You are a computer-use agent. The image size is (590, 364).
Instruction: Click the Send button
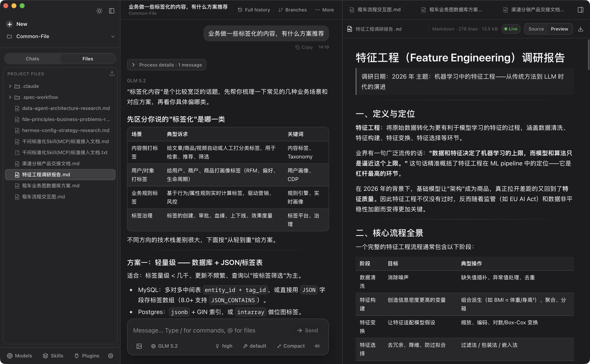(307, 330)
